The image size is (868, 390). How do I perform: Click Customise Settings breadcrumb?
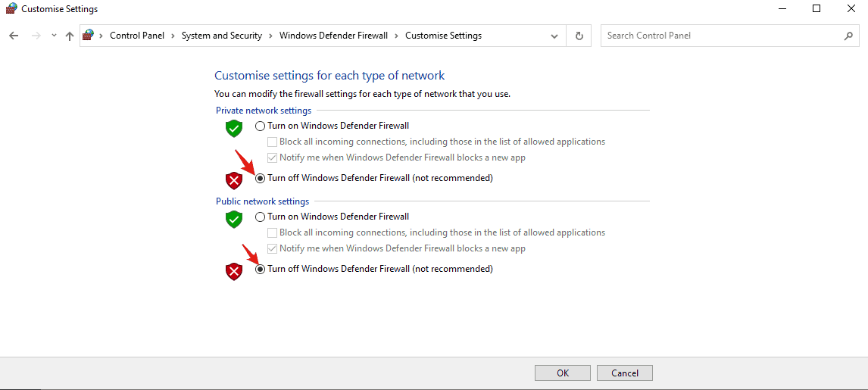[443, 36]
